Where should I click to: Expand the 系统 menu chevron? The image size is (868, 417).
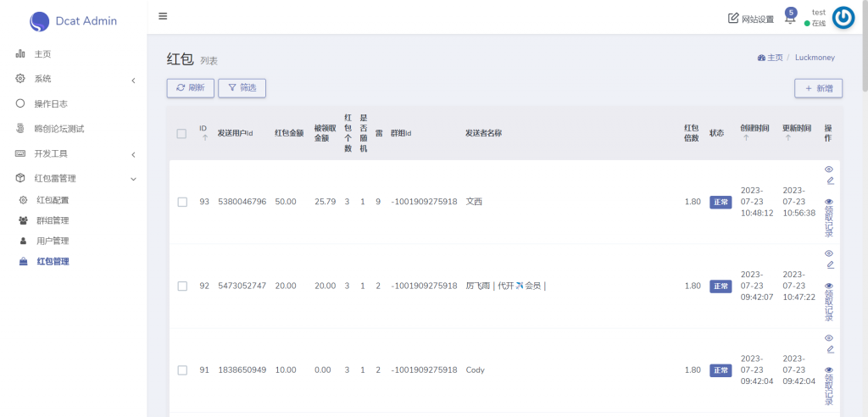pos(133,81)
